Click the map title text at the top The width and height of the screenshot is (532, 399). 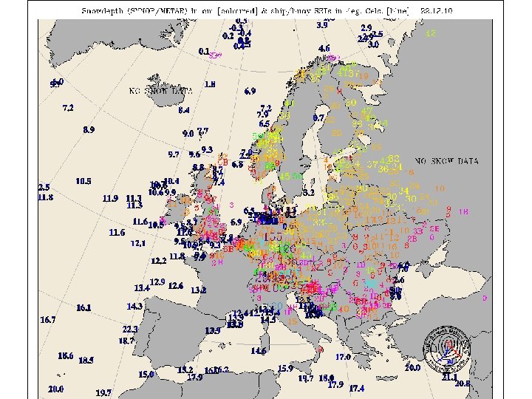coord(267,11)
